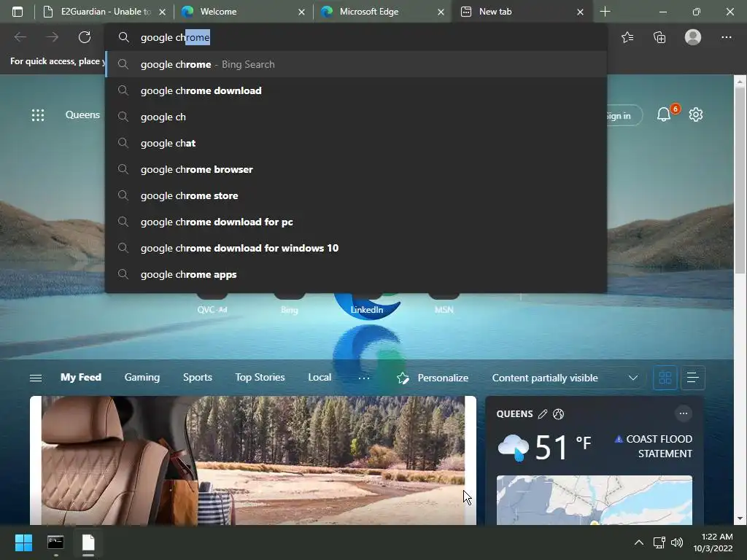Open the MSN quick link
This screenshot has width=747, height=560.
pyautogui.click(x=444, y=309)
